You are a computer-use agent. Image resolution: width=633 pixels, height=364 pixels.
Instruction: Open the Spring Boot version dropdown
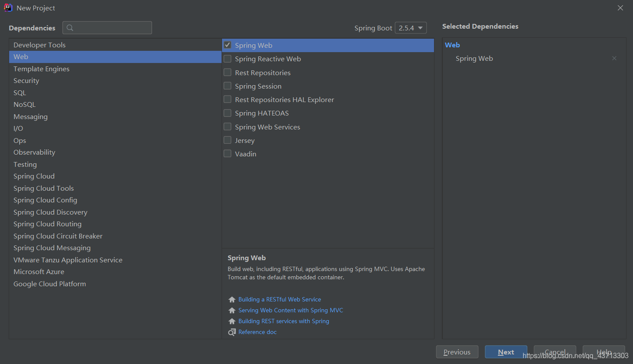point(411,28)
